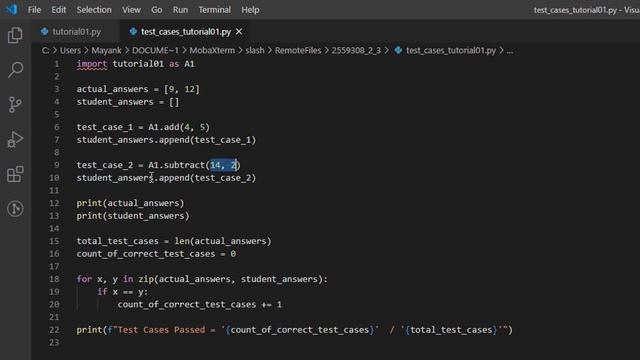Image resolution: width=640 pixels, height=360 pixels.
Task: Click 'len(actual_answers)' on line 15
Action: point(223,241)
